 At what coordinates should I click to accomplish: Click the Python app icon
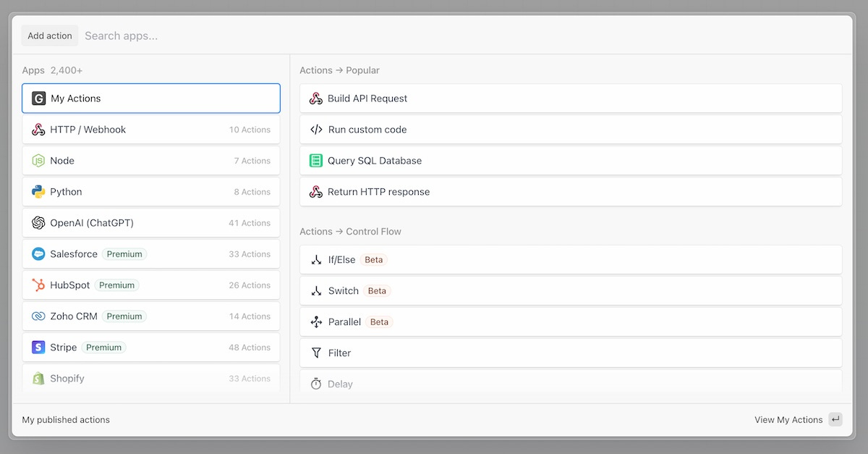38,192
